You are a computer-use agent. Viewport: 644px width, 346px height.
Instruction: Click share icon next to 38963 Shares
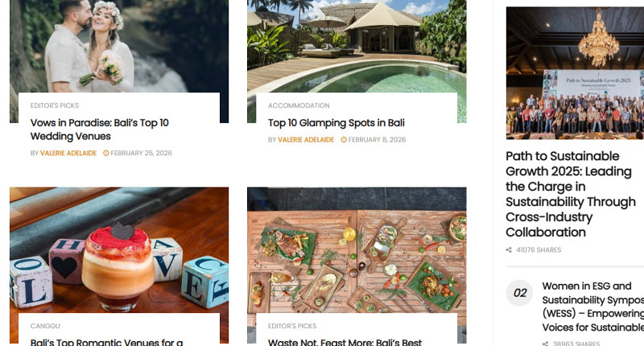(x=545, y=344)
